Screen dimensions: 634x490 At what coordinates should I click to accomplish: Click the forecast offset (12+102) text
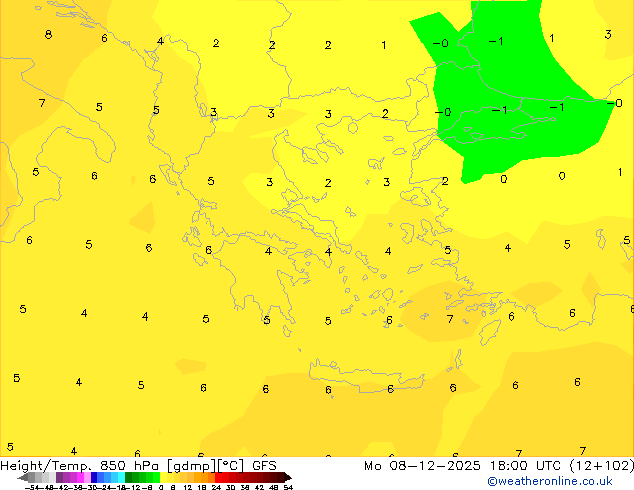click(x=602, y=466)
